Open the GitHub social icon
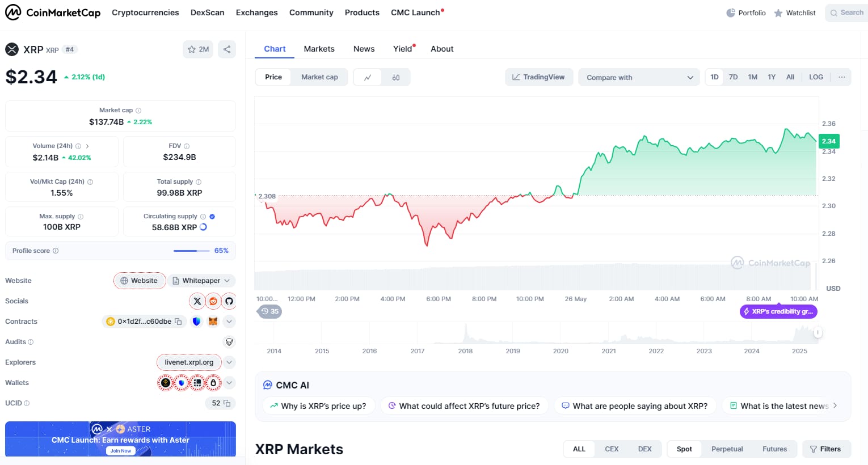 click(x=229, y=301)
